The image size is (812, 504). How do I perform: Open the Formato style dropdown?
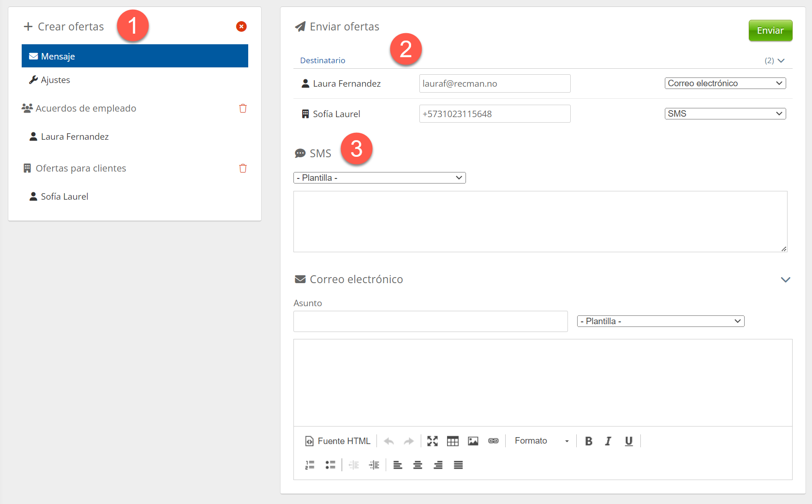(x=542, y=441)
